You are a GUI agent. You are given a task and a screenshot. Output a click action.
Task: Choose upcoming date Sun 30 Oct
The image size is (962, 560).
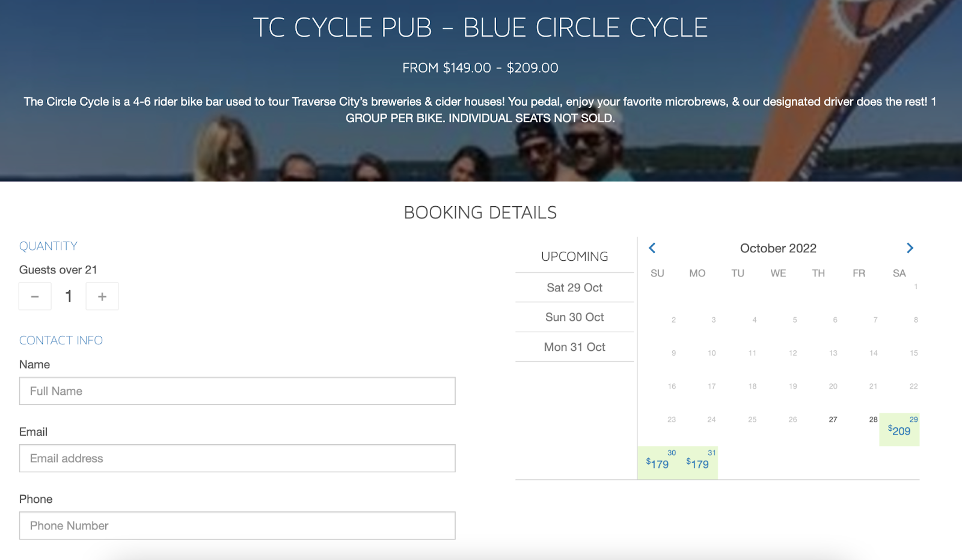tap(575, 317)
